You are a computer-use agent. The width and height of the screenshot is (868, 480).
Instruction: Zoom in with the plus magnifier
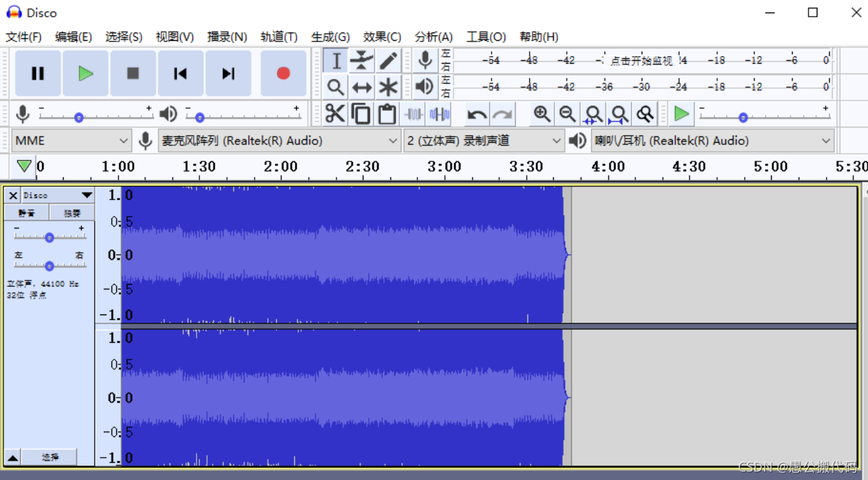click(x=541, y=114)
